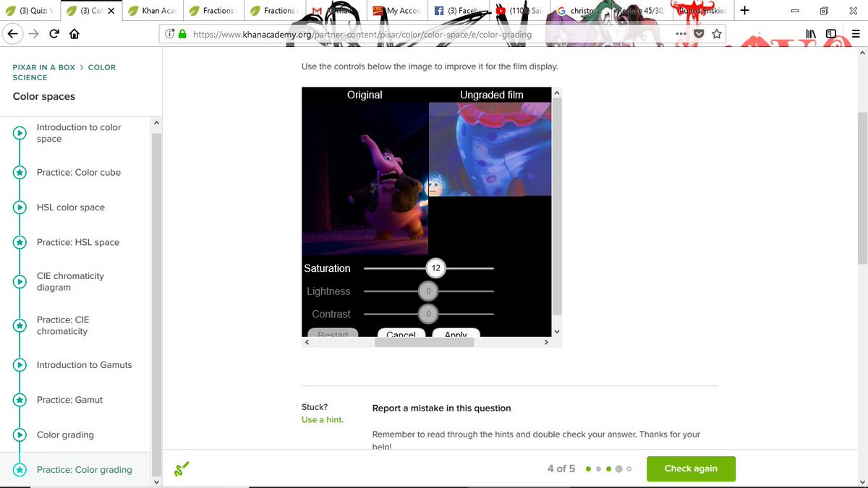Screen dimensions: 868x488
Task: Open the Library bookshelf icon
Action: (x=812, y=34)
